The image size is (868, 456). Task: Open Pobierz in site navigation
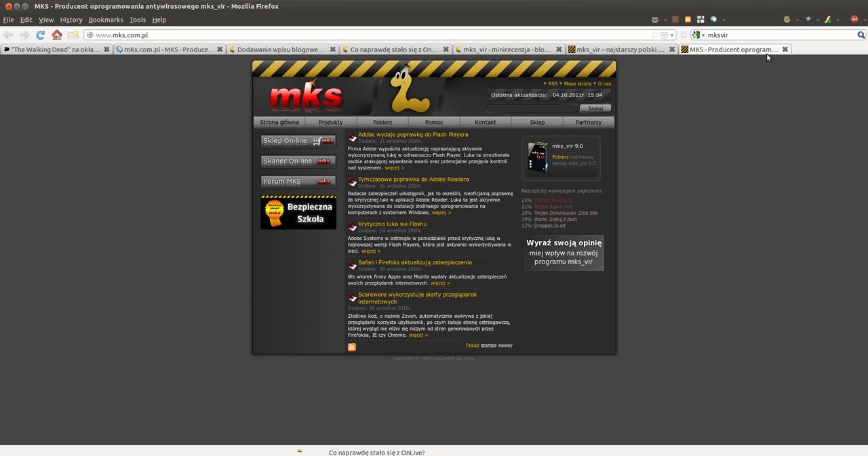(382, 122)
